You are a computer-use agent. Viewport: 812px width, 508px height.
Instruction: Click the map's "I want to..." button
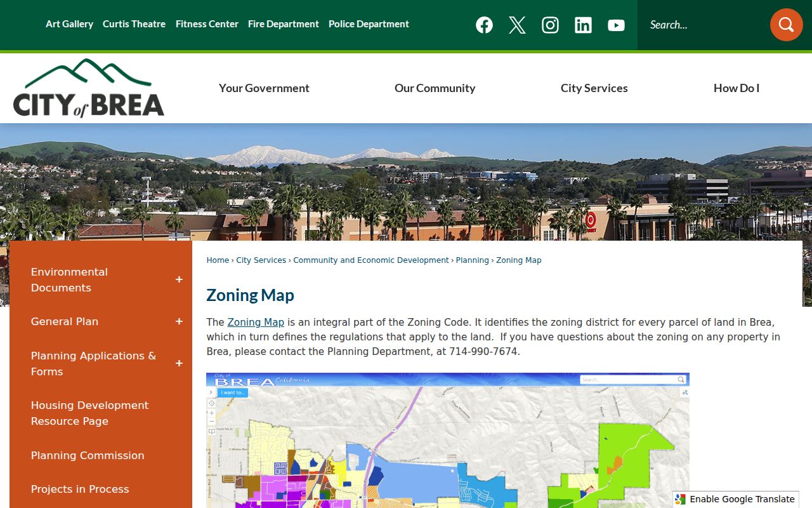point(233,392)
